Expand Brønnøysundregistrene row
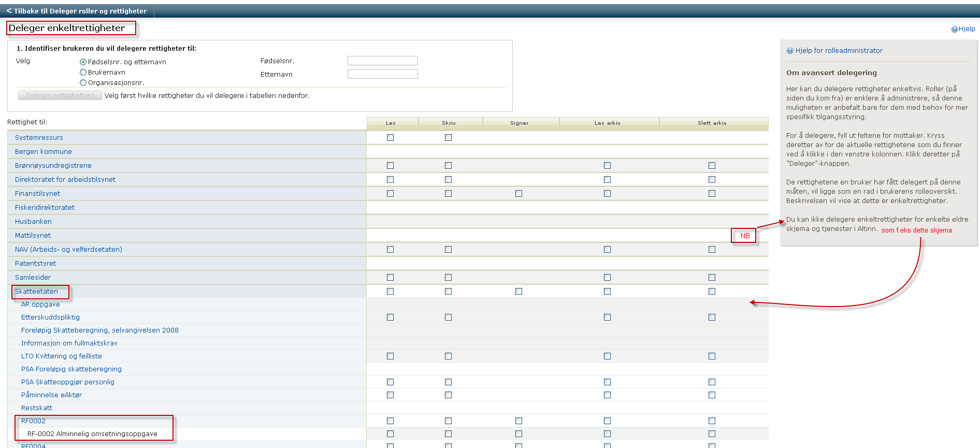Image resolution: width=980 pixels, height=448 pixels. pyautogui.click(x=53, y=165)
